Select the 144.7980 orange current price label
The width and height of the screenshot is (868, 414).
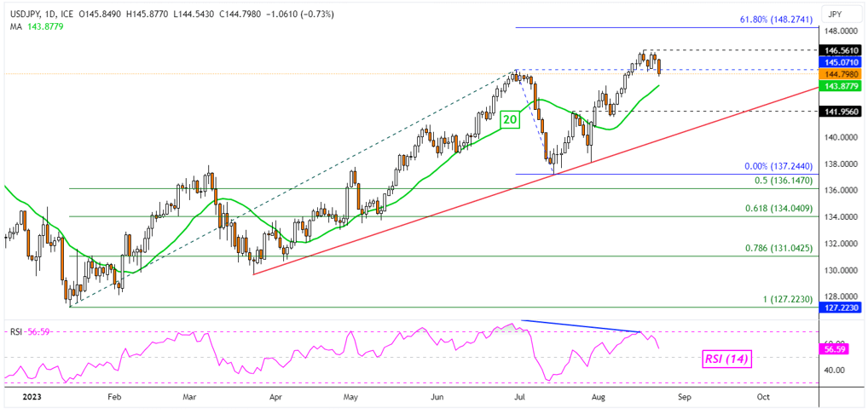click(x=841, y=74)
